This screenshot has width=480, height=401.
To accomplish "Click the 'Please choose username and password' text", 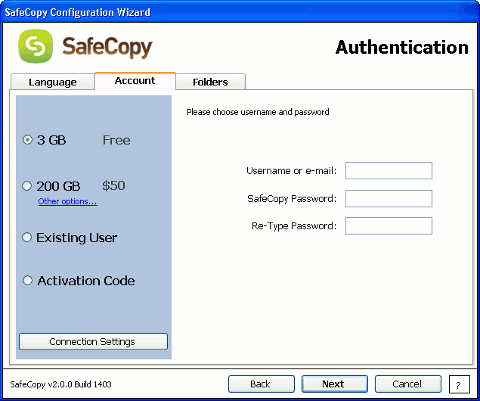I will tap(258, 112).
